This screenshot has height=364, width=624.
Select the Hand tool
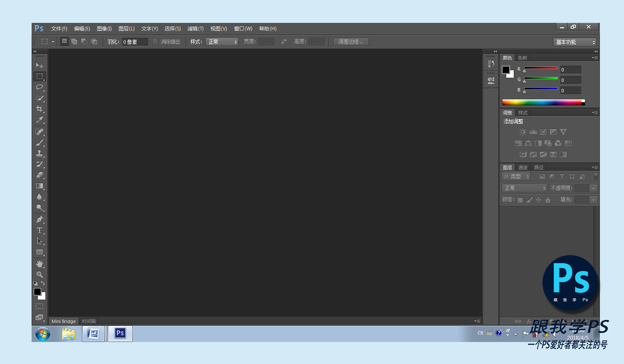click(40, 264)
